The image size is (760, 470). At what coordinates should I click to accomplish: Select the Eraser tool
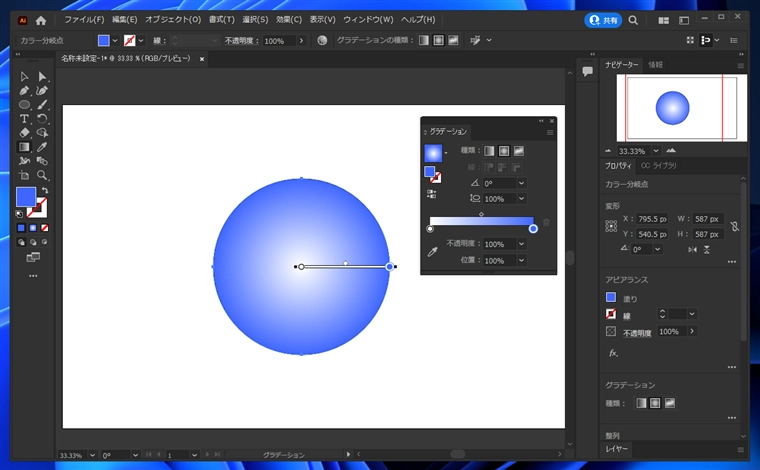click(x=24, y=133)
